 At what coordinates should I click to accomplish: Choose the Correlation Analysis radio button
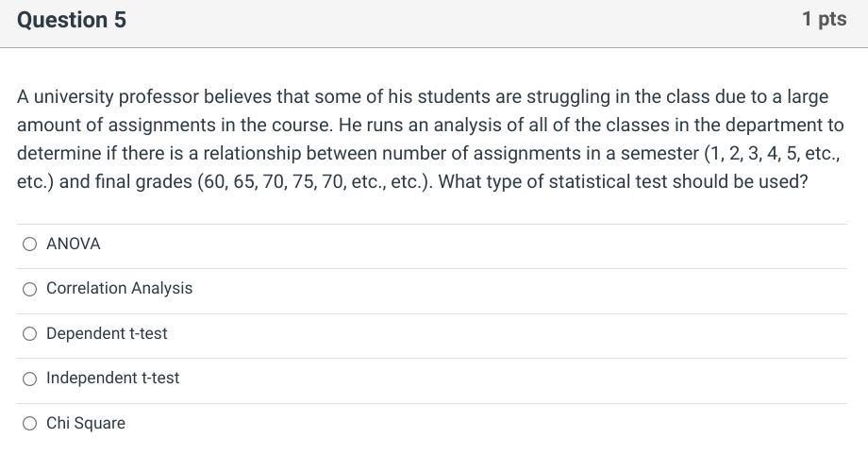(31, 289)
